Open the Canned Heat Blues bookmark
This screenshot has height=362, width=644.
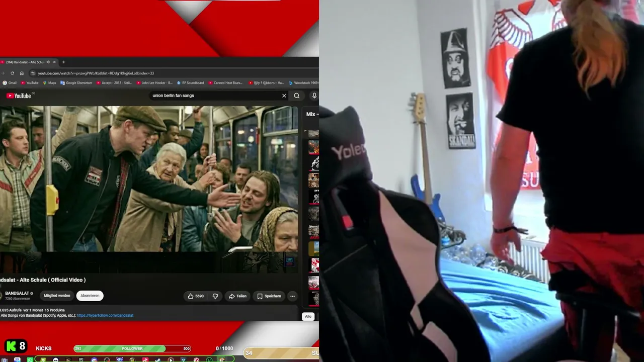pos(225,83)
